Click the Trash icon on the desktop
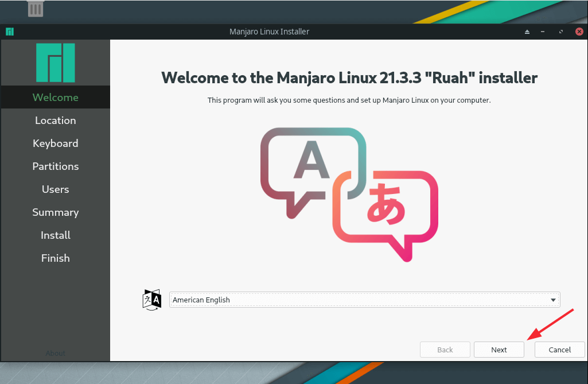Screen dimensions: 588x384 36,9
